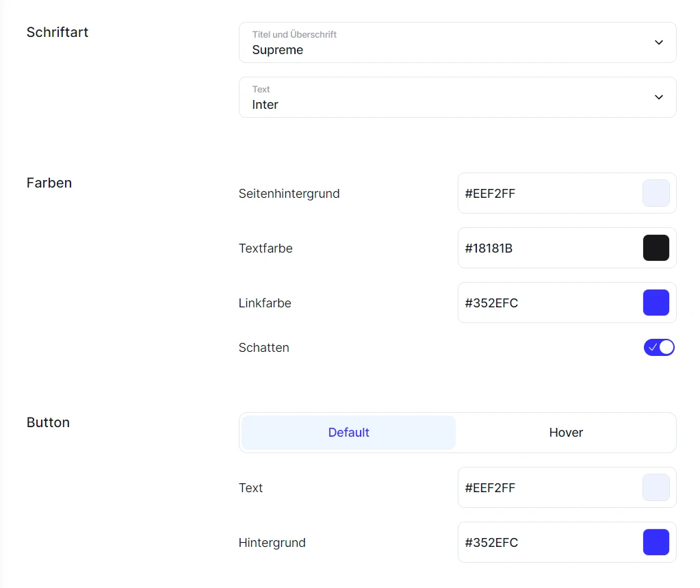Open the Seitenhintergrund color swatch

click(656, 193)
